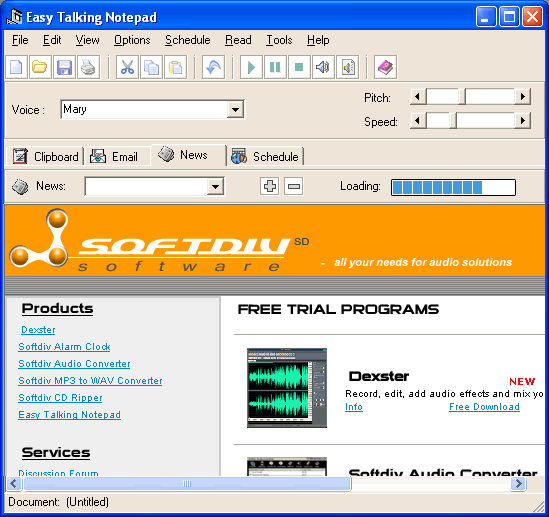Click the Easy Talking Notepad title icon
This screenshot has width=549, height=517.
tap(14, 17)
